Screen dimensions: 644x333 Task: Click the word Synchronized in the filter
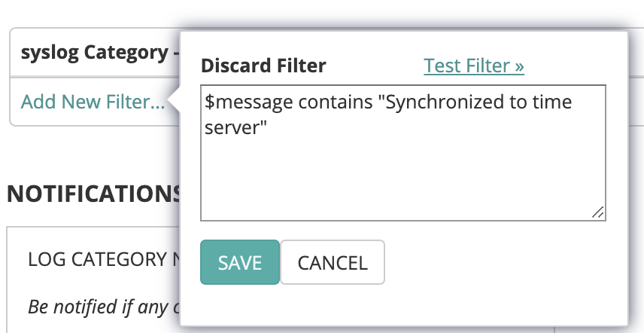coord(440,102)
